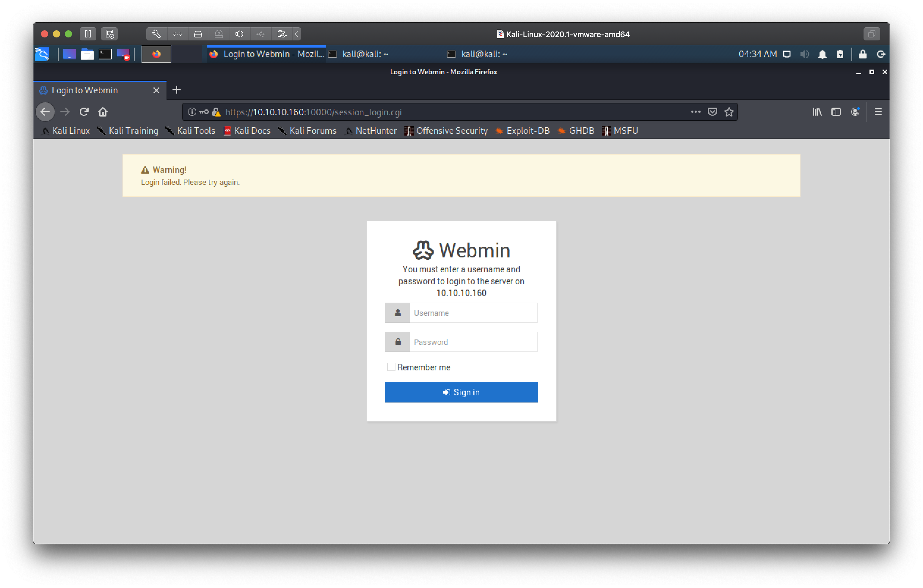The width and height of the screenshot is (923, 588).
Task: Open Firefox hamburger menu
Action: click(x=878, y=112)
